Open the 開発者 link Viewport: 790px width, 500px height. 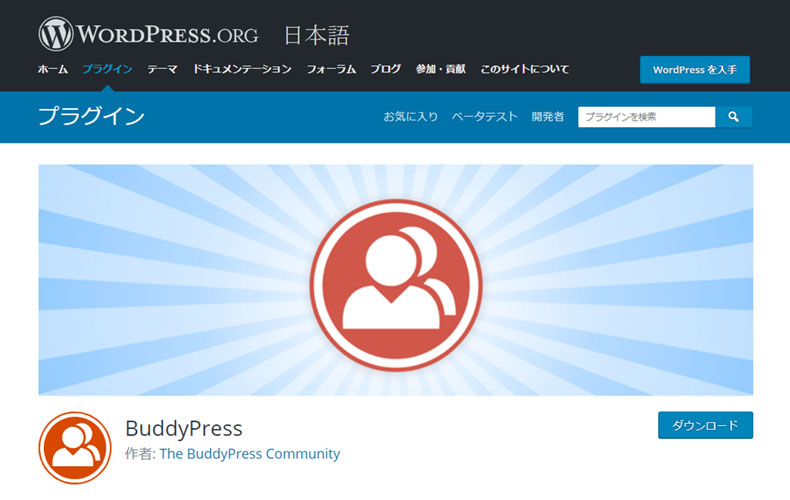click(548, 117)
